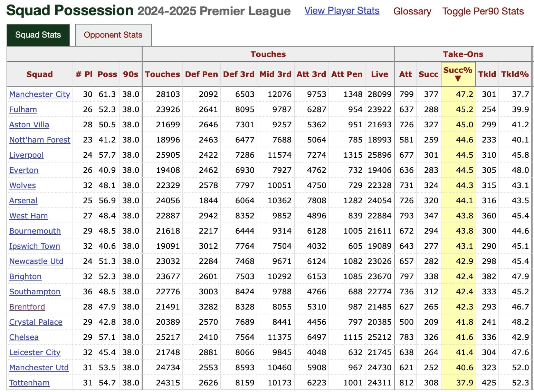Sort by Mid 3rd column header
534x392 pixels.
point(275,74)
